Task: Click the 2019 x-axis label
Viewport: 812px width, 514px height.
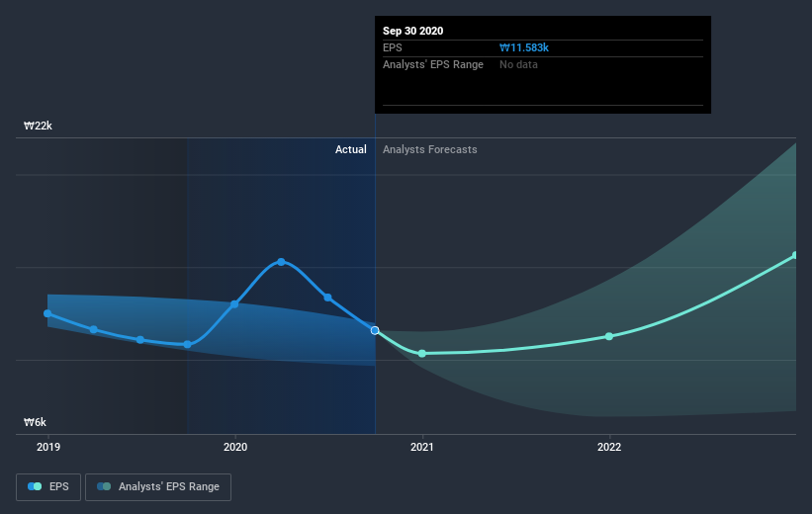Action: [48, 447]
